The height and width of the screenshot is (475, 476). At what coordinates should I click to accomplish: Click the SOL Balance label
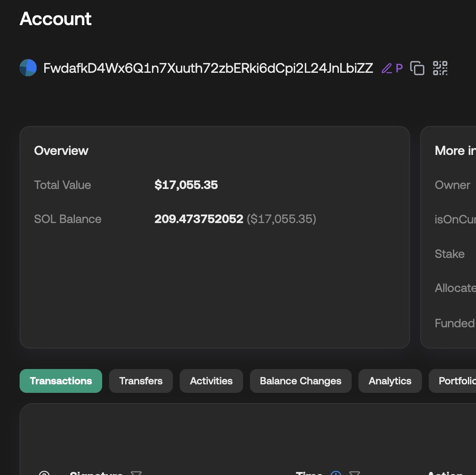click(68, 219)
